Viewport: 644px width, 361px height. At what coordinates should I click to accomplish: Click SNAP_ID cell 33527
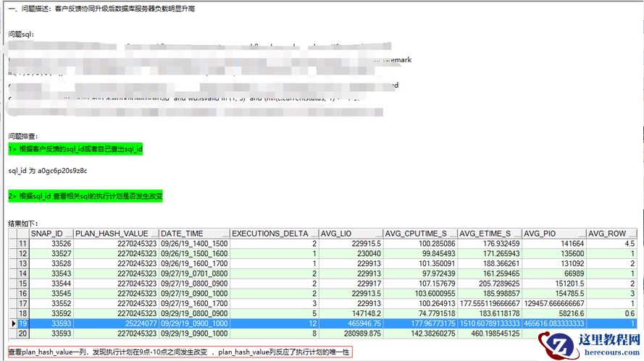pos(51,253)
